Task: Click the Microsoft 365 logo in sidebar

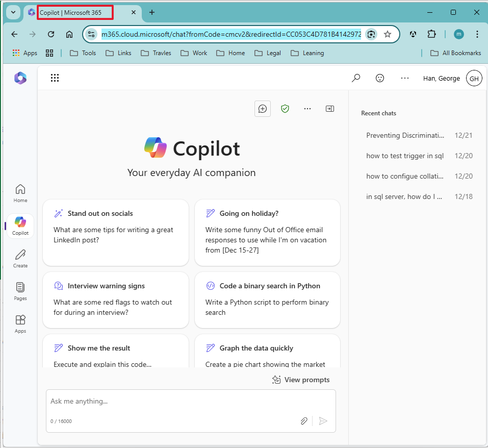Action: [20, 78]
